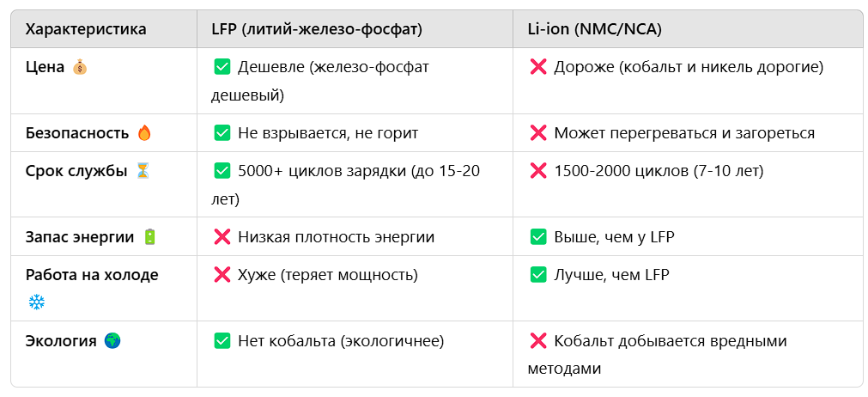Click the Хуже (теряет мощность) cell text

[327, 275]
